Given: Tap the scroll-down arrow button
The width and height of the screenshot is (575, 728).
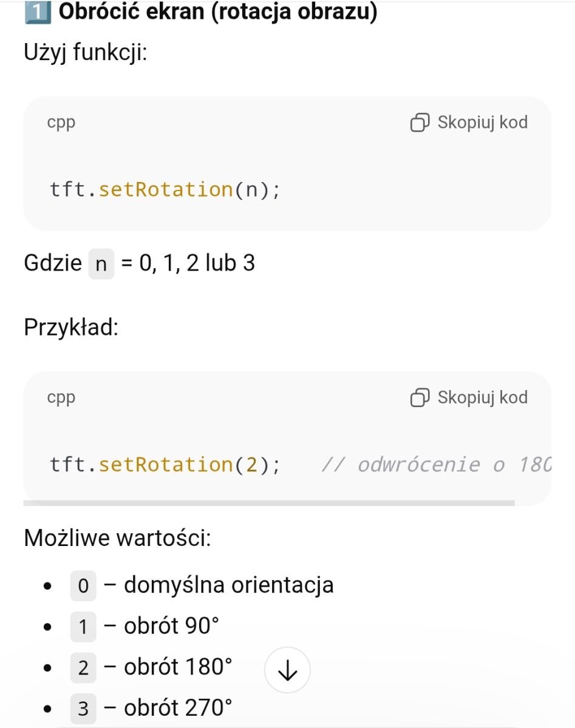Looking at the screenshot, I should [287, 670].
